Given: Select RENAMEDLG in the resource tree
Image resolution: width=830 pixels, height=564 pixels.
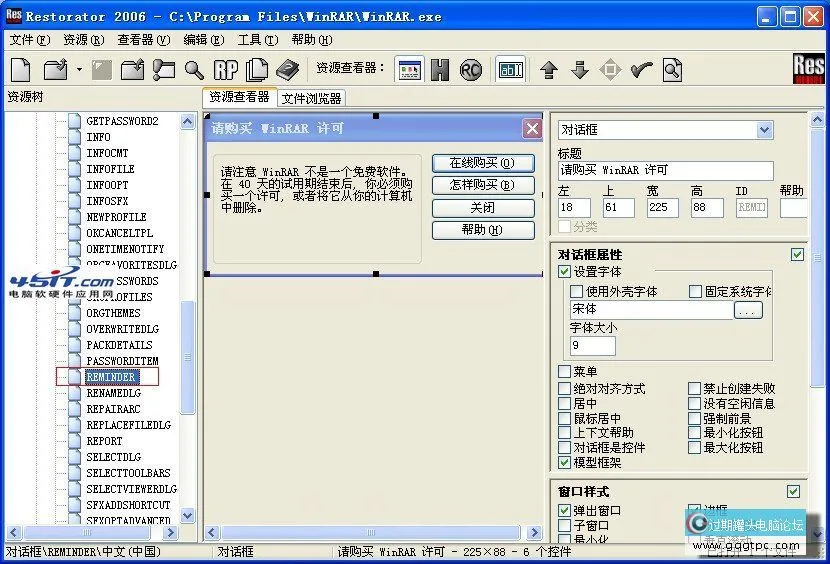Looking at the screenshot, I should click(114, 393).
